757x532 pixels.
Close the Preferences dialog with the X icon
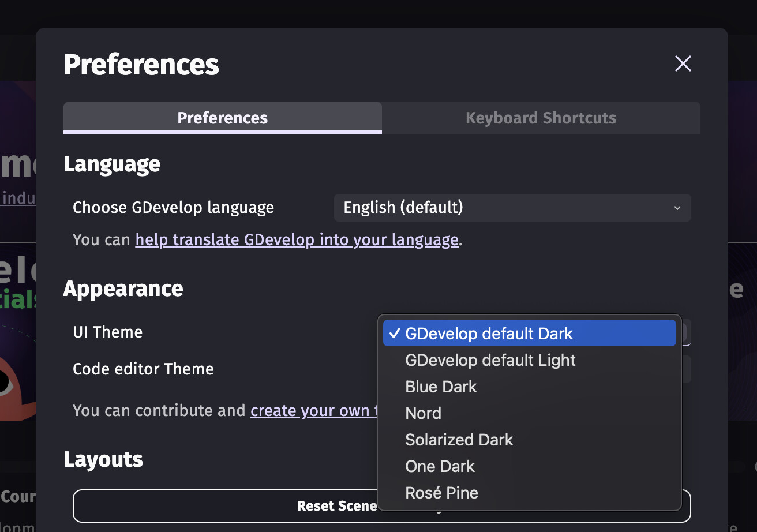tap(683, 63)
